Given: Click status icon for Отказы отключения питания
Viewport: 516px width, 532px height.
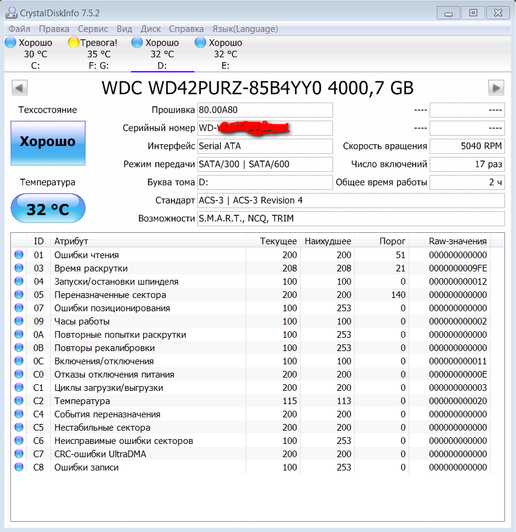Looking at the screenshot, I should click(19, 374).
